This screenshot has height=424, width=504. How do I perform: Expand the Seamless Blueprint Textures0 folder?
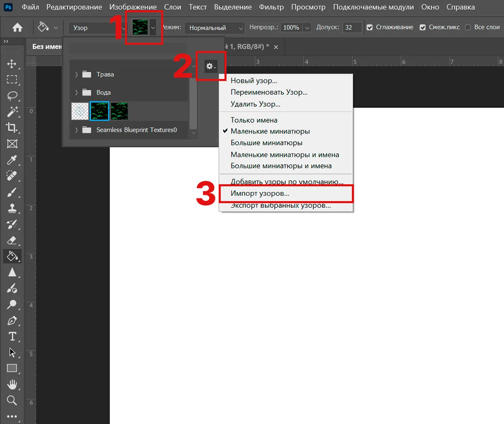76,130
